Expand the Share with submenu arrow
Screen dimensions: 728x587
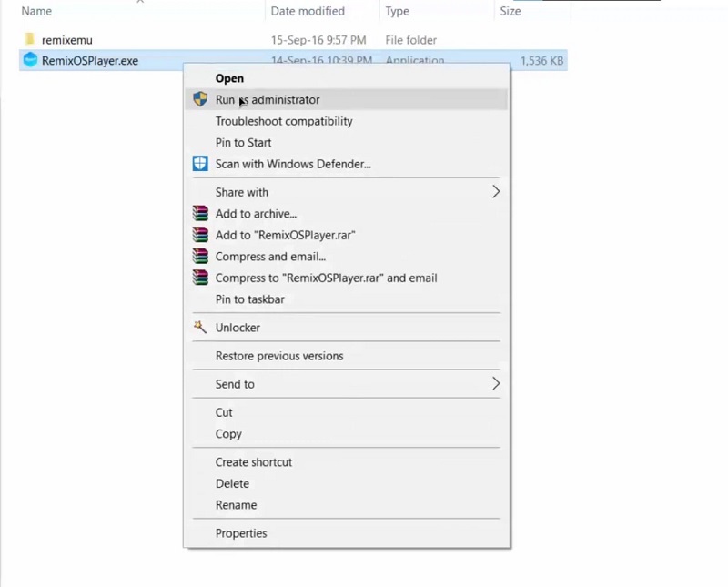coord(496,192)
